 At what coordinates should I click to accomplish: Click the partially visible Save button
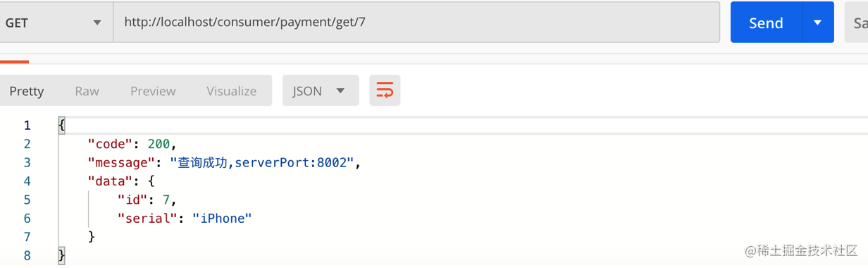pyautogui.click(x=857, y=23)
